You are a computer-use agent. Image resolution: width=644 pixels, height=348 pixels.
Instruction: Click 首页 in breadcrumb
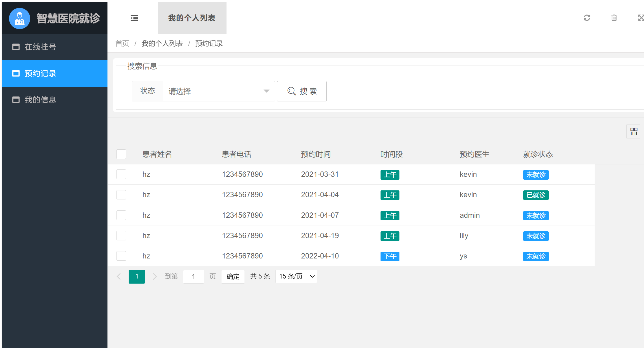click(x=122, y=43)
